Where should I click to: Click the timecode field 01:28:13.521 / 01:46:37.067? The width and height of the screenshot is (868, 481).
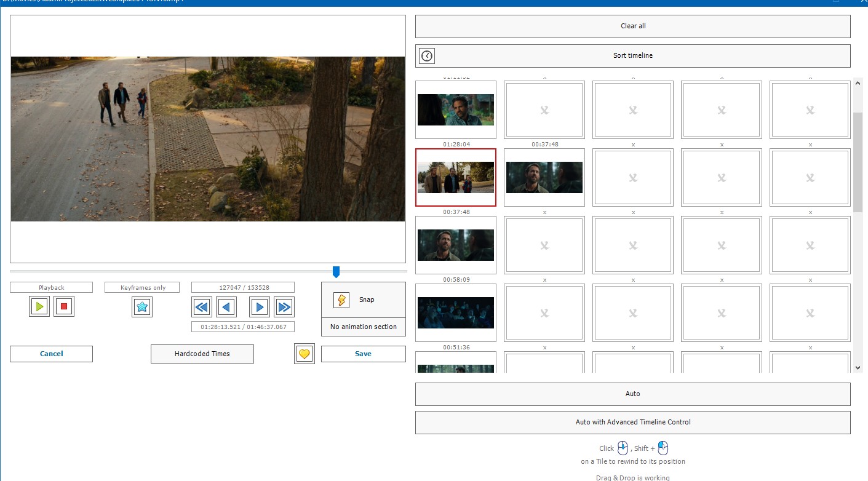click(x=243, y=327)
